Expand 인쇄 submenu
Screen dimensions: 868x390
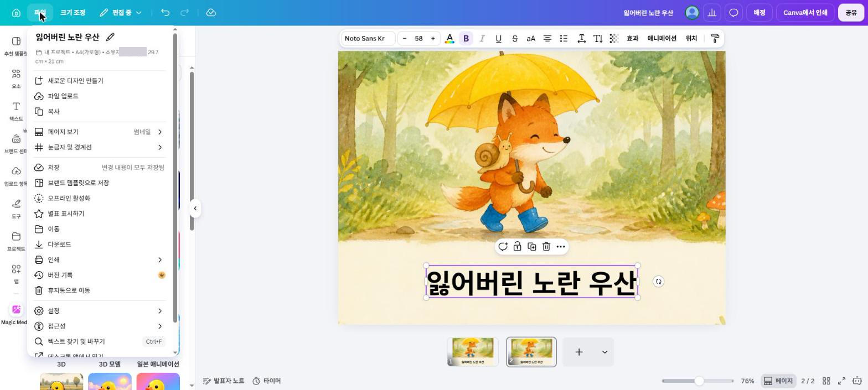pos(100,259)
